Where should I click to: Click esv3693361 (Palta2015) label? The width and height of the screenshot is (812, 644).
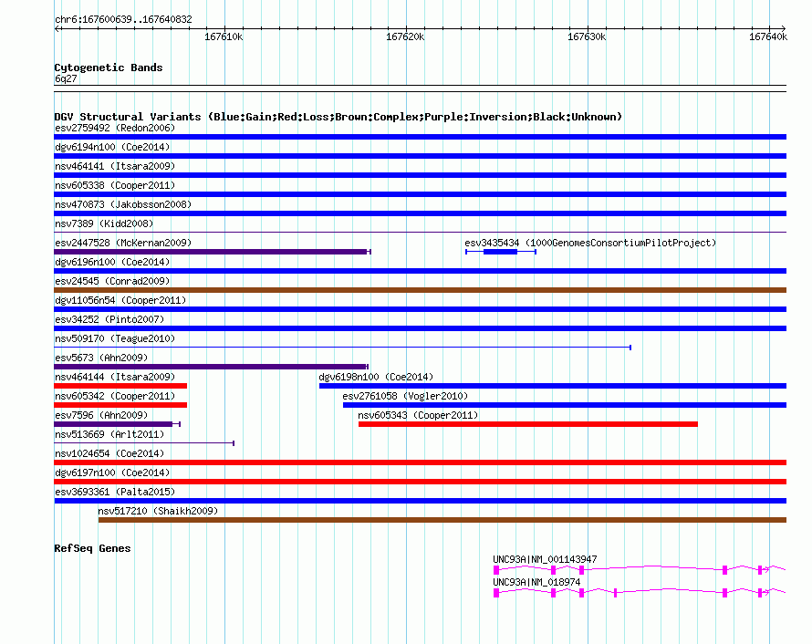(x=115, y=492)
